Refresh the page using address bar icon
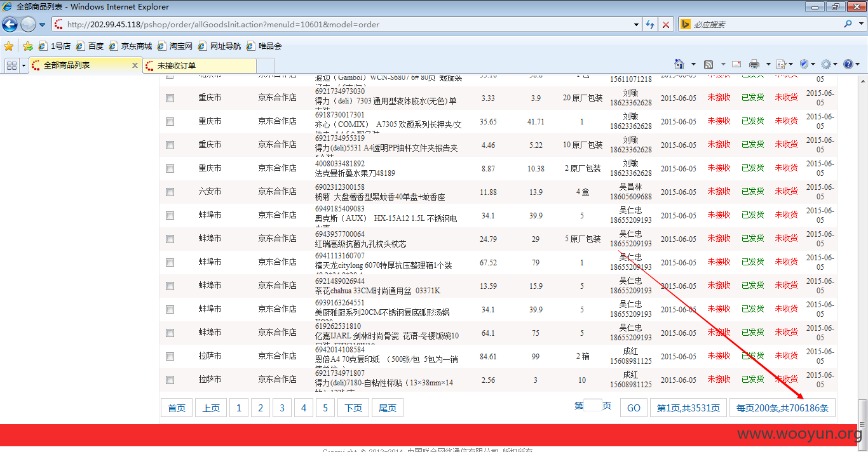 coord(650,25)
